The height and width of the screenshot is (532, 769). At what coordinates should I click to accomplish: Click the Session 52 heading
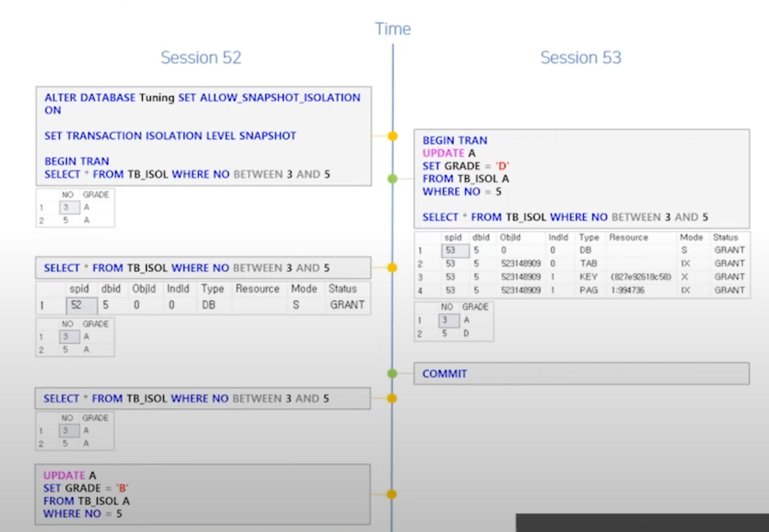[x=201, y=58]
